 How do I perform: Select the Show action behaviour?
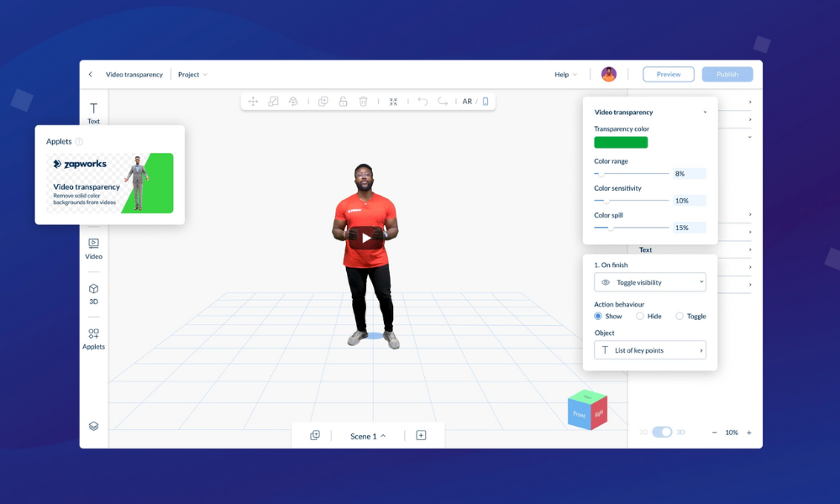(x=608, y=316)
